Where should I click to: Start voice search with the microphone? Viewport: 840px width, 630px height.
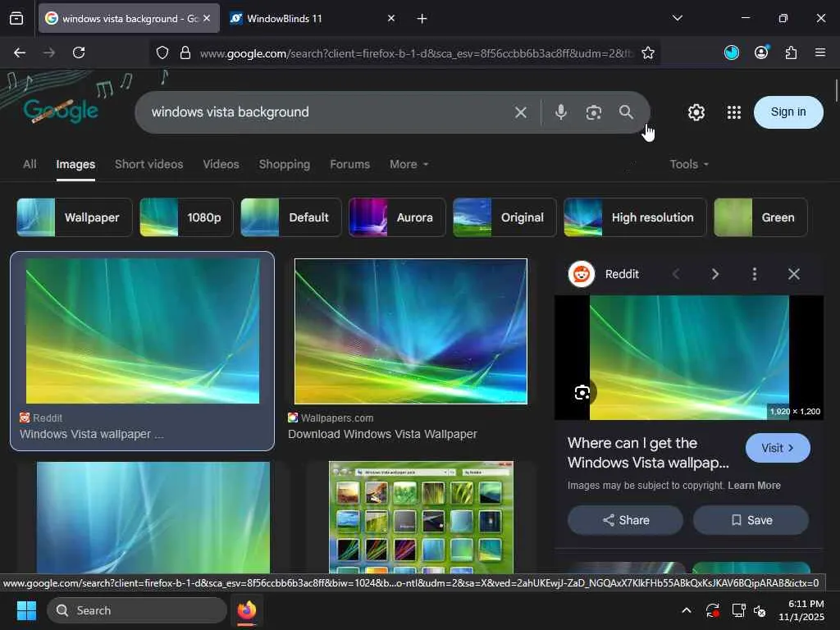pos(561,112)
